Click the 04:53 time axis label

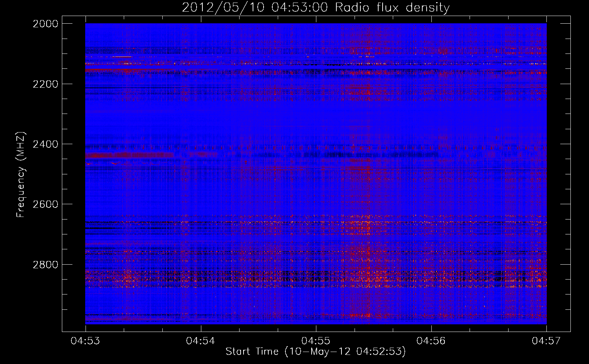86,341
